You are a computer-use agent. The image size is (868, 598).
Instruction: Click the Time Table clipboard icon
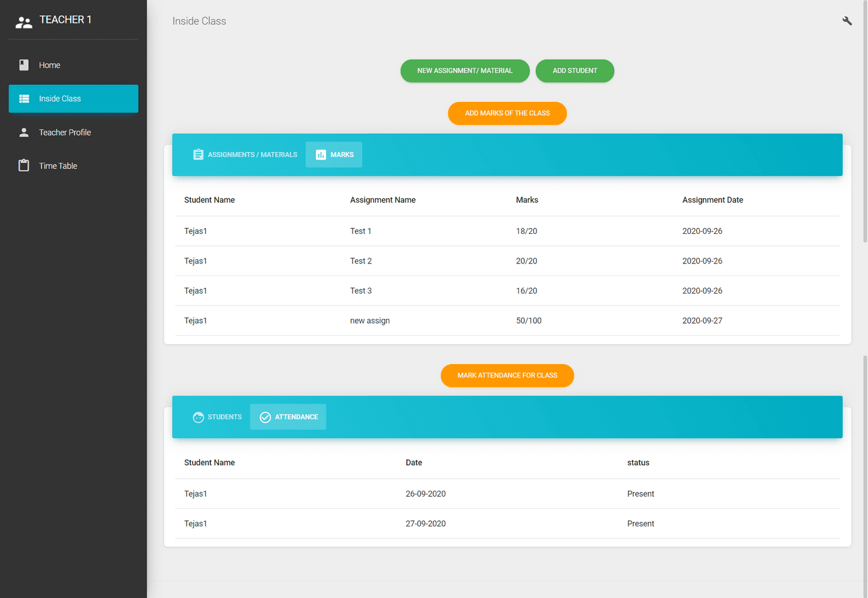pos(24,166)
